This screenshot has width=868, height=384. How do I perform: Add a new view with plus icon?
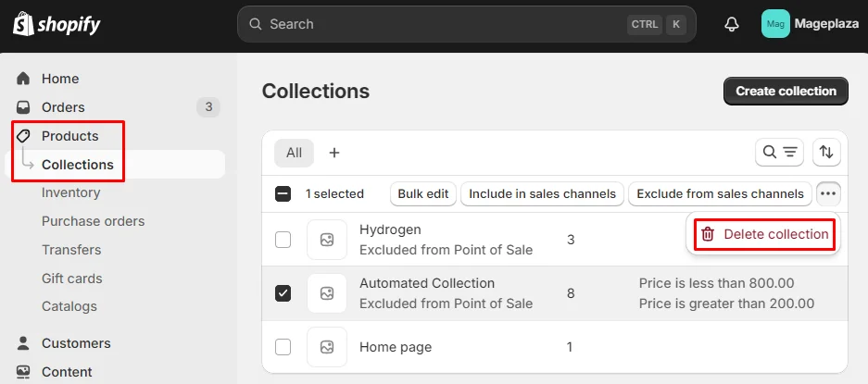[333, 153]
